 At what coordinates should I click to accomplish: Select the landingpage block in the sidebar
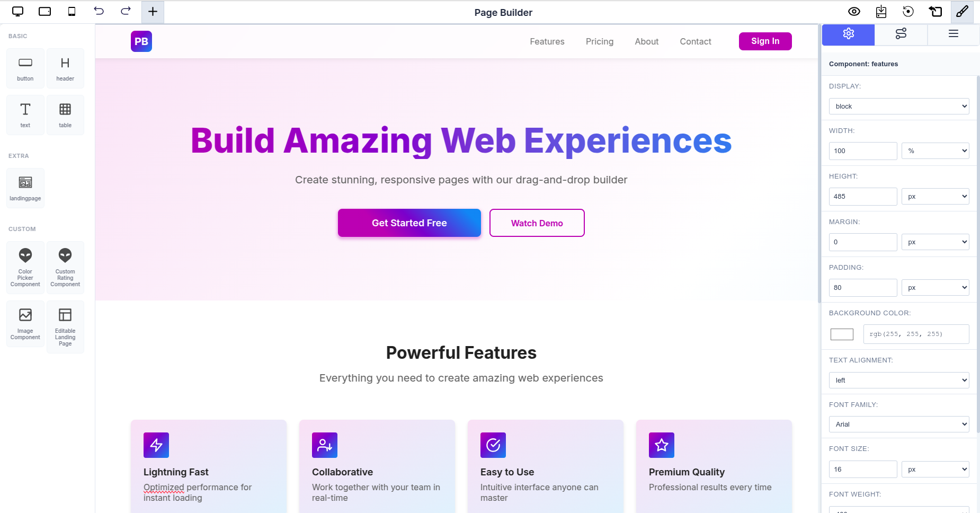[x=25, y=188]
